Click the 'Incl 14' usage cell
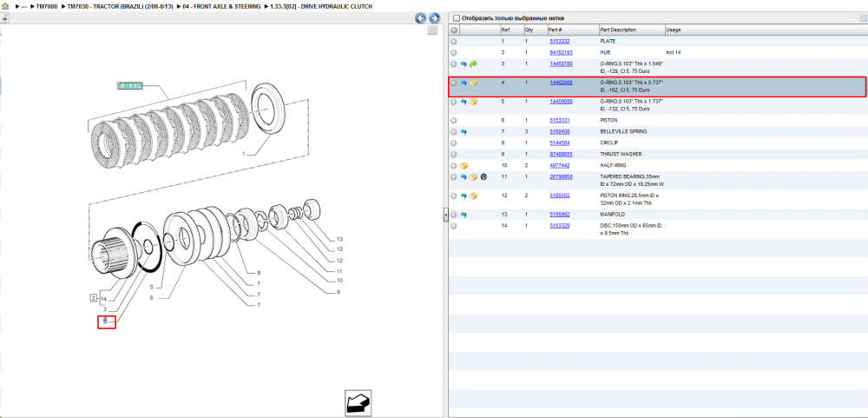 coord(674,53)
